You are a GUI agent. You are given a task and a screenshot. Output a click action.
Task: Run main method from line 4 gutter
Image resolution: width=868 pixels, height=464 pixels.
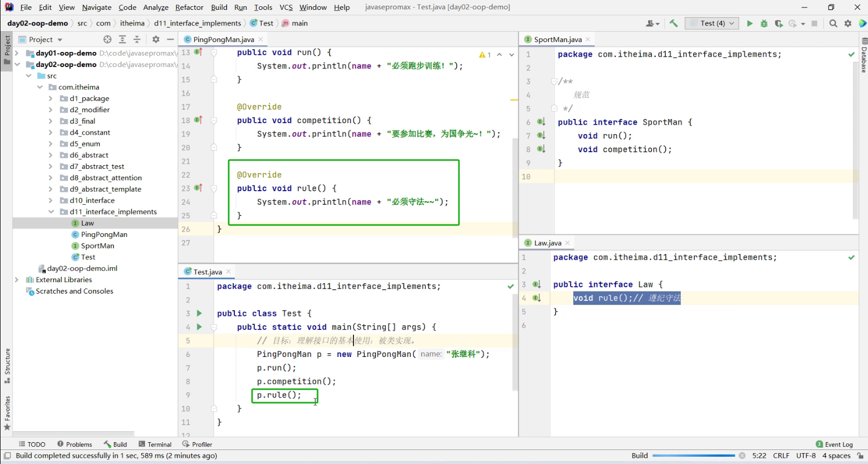pyautogui.click(x=199, y=327)
